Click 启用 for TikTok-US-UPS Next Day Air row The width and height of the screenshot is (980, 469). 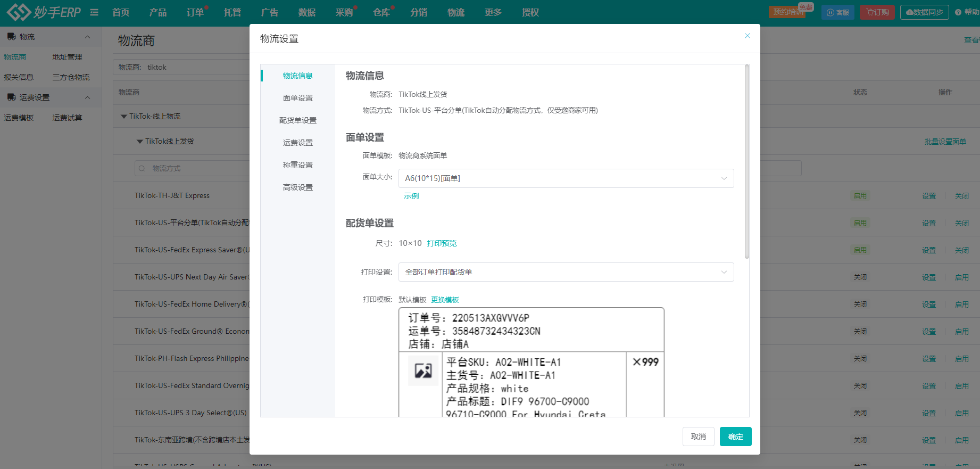(x=962, y=277)
